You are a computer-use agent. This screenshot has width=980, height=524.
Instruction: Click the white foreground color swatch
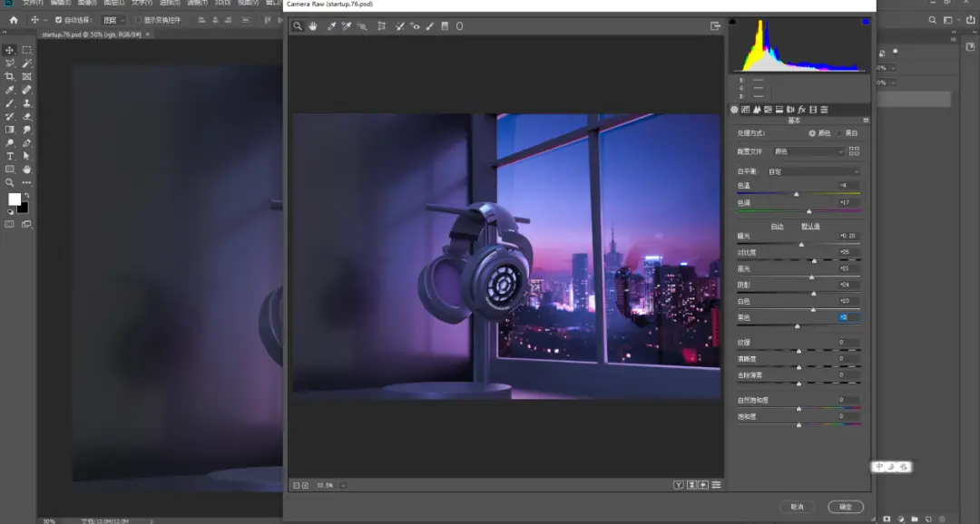(x=14, y=199)
